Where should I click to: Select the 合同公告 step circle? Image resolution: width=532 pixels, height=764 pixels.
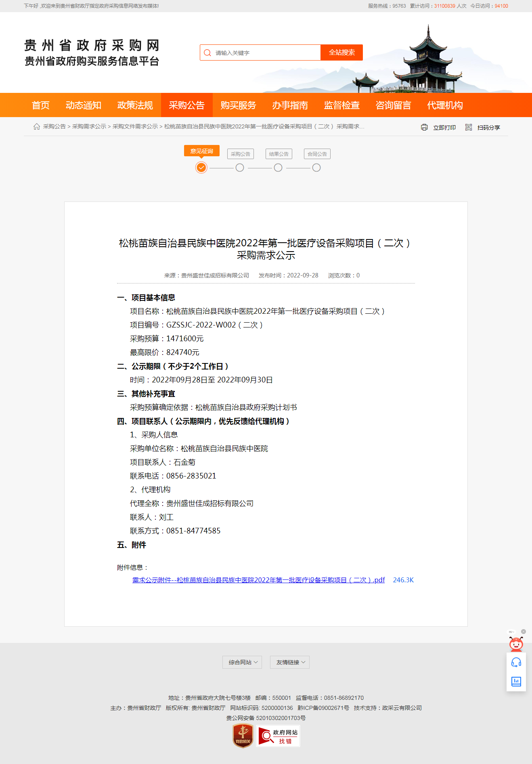coord(316,168)
